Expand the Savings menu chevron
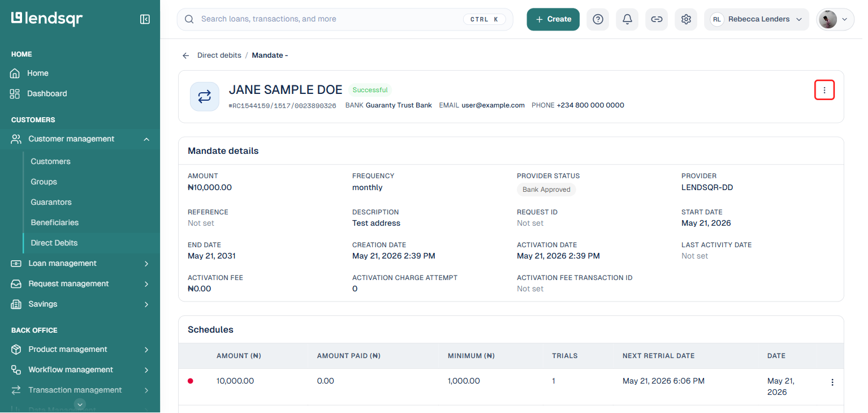The width and height of the screenshot is (868, 413). click(x=146, y=304)
